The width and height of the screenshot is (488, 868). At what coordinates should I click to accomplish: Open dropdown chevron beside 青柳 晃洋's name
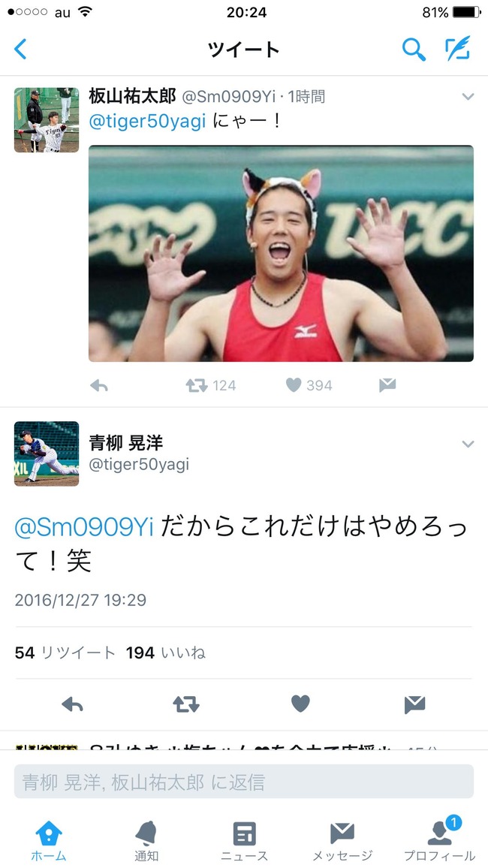point(468,444)
